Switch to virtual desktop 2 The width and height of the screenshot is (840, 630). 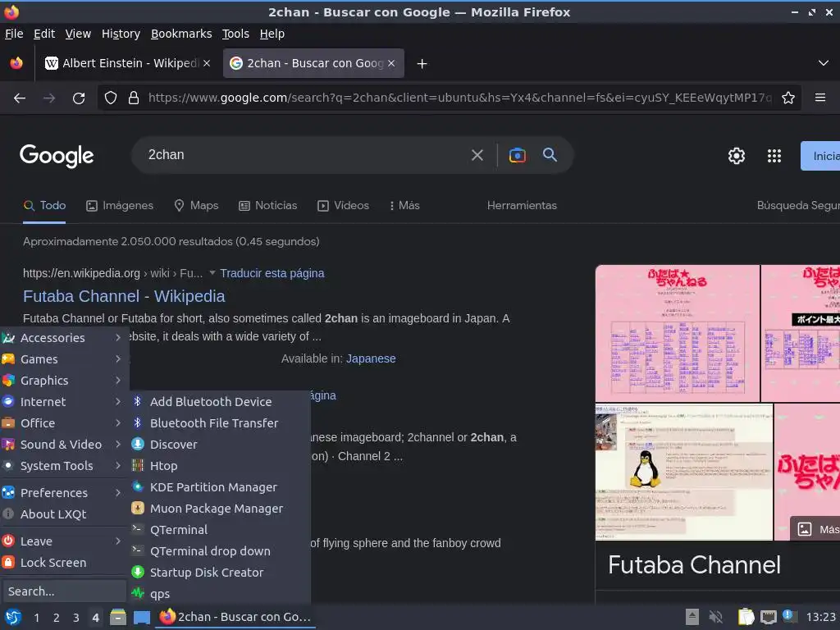[57, 618]
